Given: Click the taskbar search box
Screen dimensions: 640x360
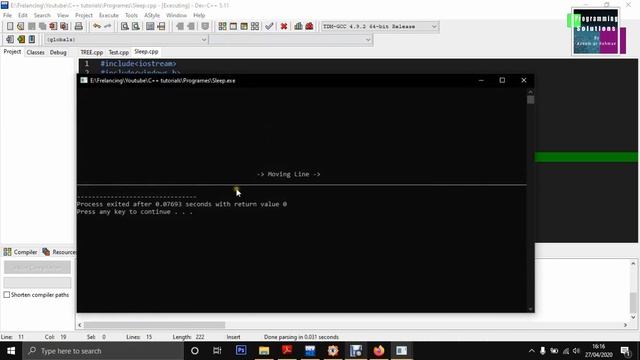Looking at the screenshot, I should pos(103,351).
